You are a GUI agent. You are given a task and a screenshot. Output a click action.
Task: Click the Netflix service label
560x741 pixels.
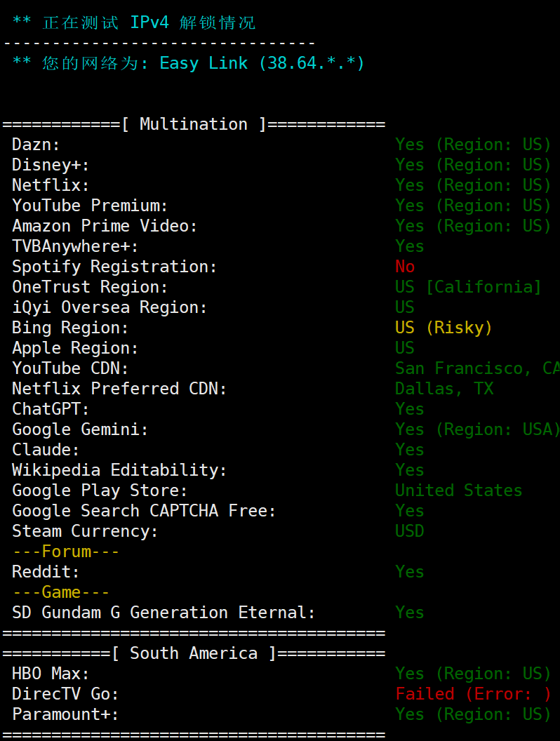coord(51,185)
